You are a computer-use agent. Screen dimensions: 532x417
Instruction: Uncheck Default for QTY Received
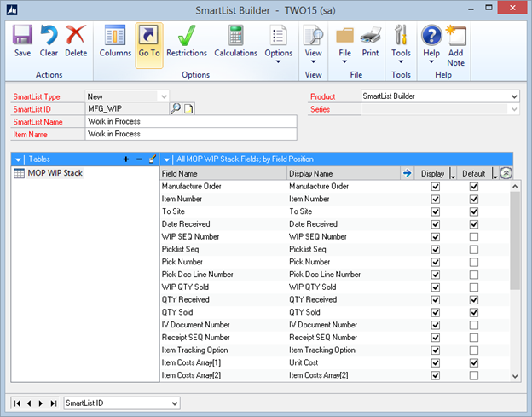click(x=474, y=300)
